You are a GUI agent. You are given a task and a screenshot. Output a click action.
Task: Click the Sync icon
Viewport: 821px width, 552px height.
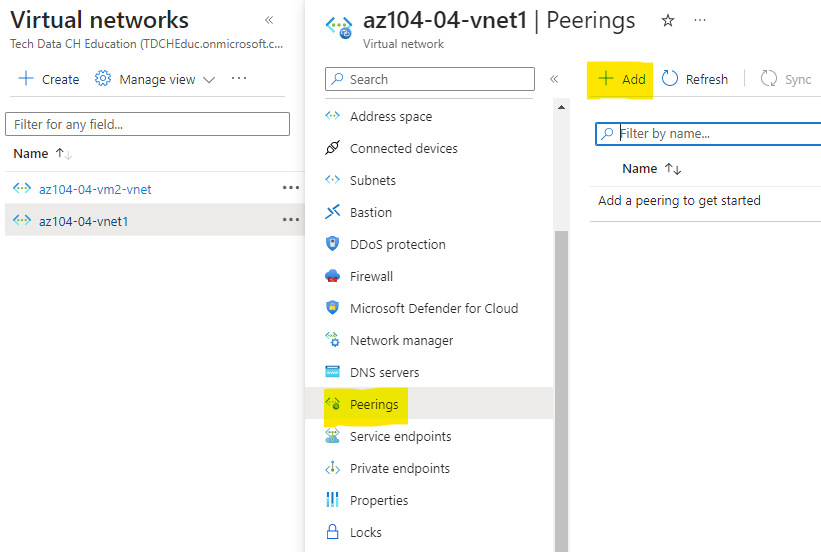pos(769,79)
